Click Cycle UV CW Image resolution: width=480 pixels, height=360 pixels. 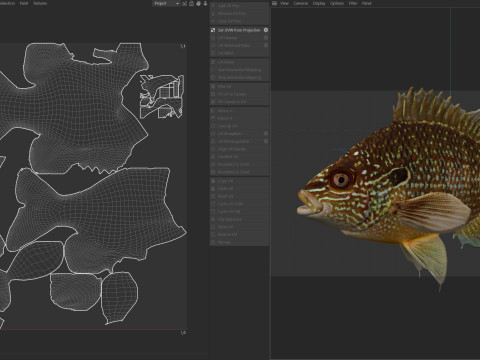(x=229, y=212)
